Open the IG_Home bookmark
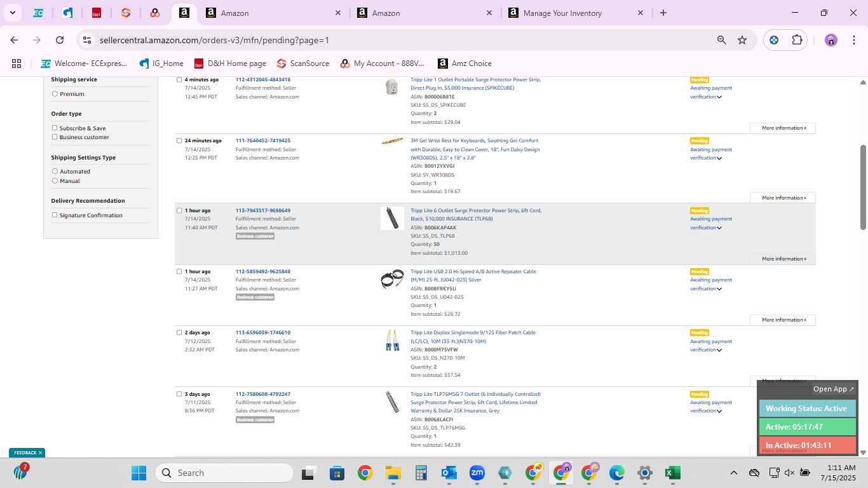 [x=161, y=64]
